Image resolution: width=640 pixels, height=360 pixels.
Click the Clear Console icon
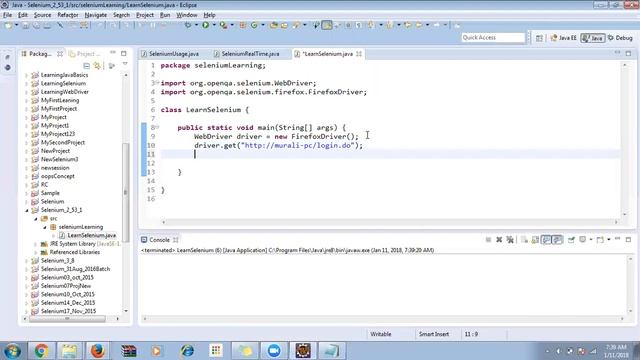(x=524, y=240)
